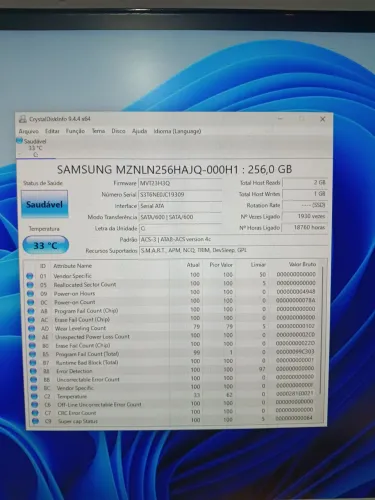Click the blue Saudável health status button

(x=45, y=204)
